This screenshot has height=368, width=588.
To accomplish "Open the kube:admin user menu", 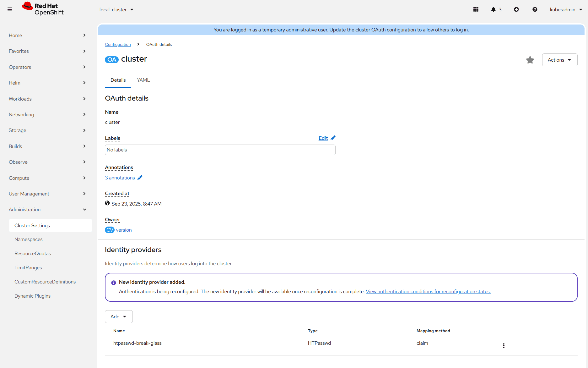I will point(566,10).
